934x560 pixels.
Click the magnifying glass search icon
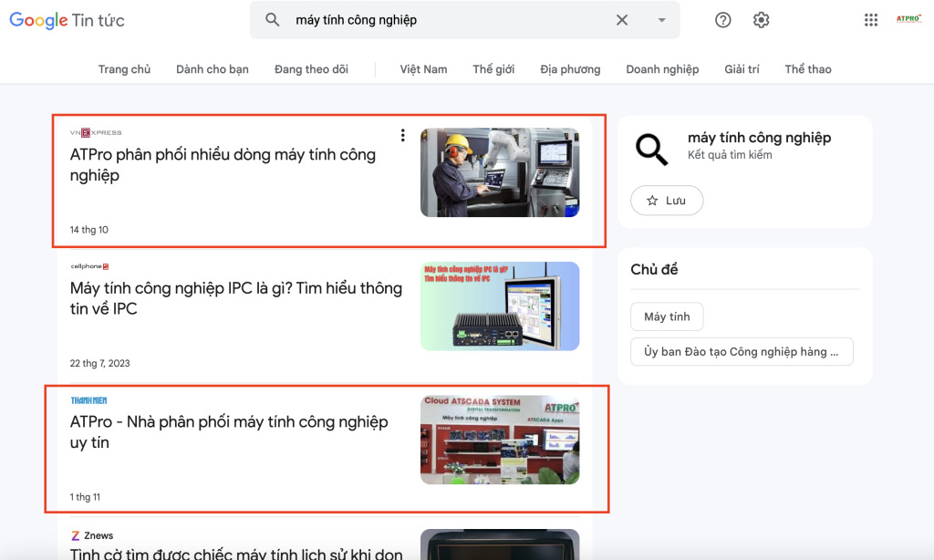point(273,19)
